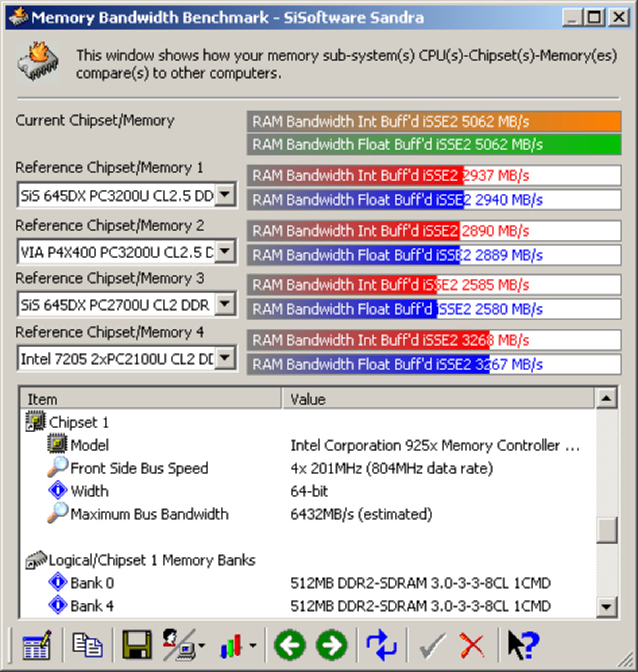638x672 pixels.
Task: Open dropdown arrow next to chart icon
Action: (253, 645)
